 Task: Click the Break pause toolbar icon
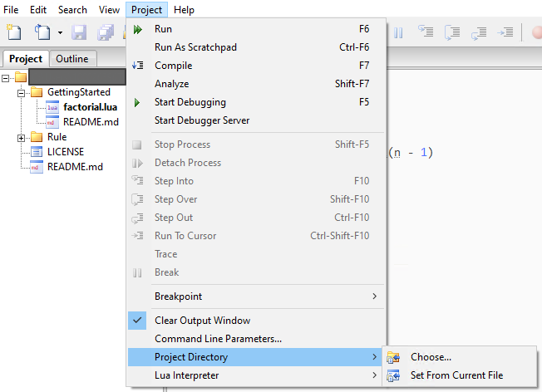(398, 32)
